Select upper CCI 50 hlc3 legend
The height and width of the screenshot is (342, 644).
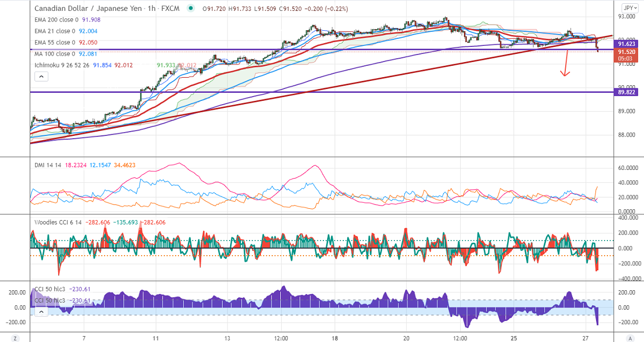50,289
